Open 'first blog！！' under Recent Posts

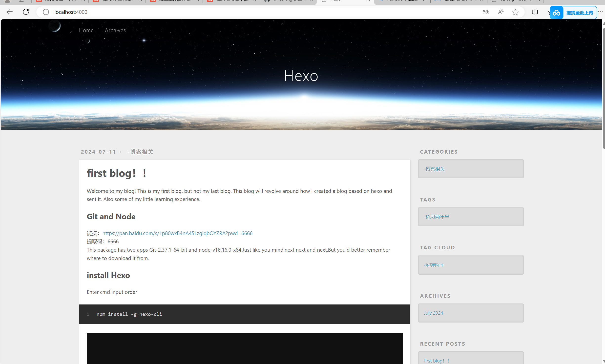pos(437,361)
